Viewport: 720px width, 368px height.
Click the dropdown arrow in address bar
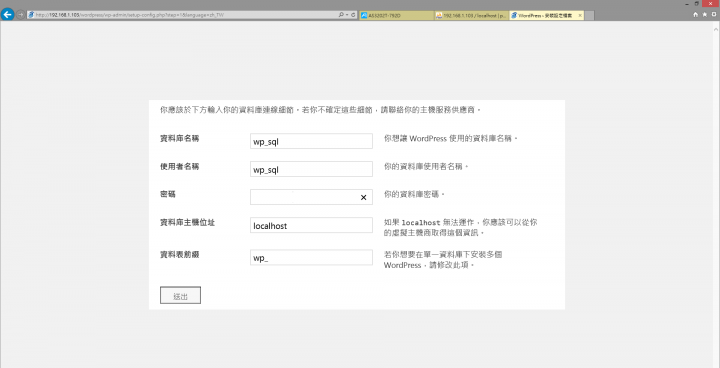click(x=347, y=15)
